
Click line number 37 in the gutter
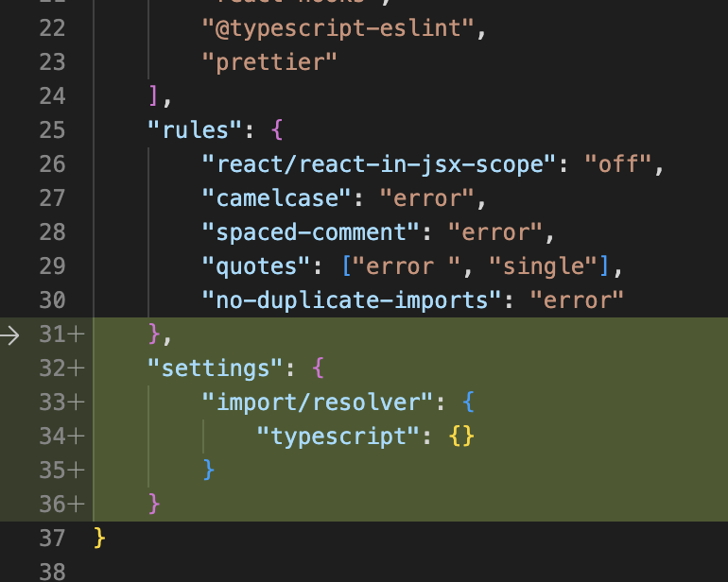coord(52,539)
